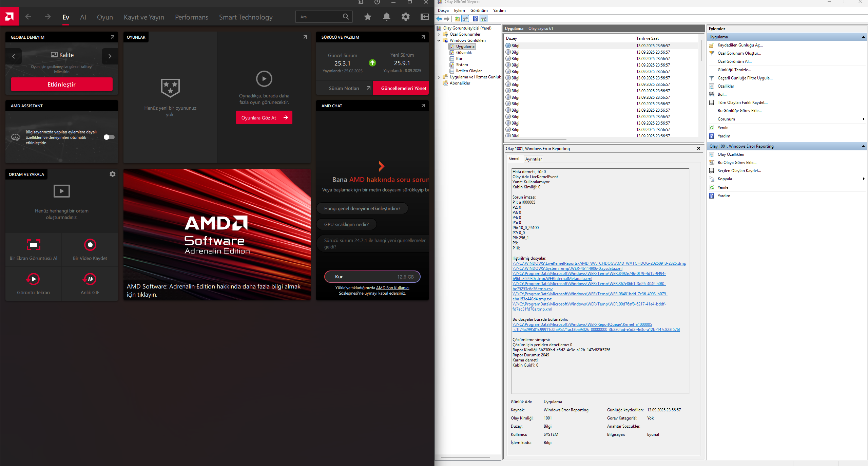This screenshot has width=868, height=466.
Task: Open the Eylem menu in Event Viewer
Action: [459, 11]
